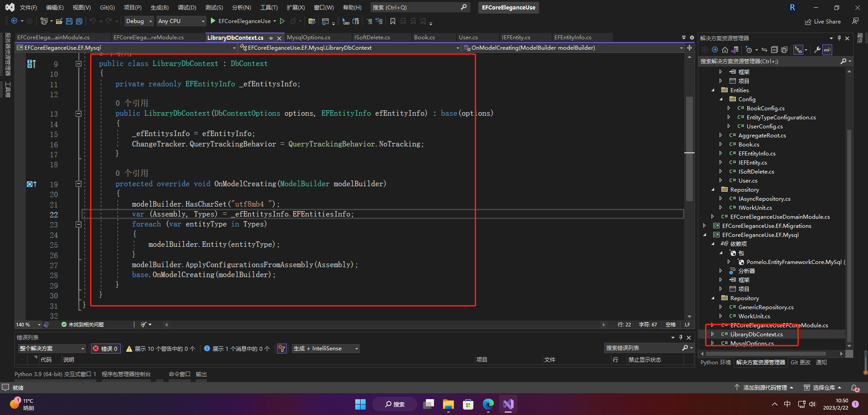The width and height of the screenshot is (868, 415).
Task: Open the Any CPU platform dropdown
Action: pos(181,21)
